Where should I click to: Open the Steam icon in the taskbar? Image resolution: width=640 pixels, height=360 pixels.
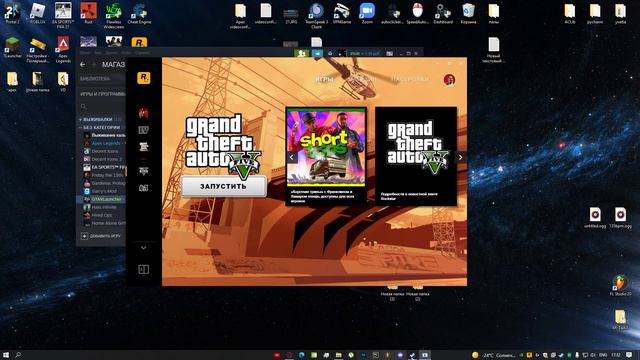[x=412, y=355]
